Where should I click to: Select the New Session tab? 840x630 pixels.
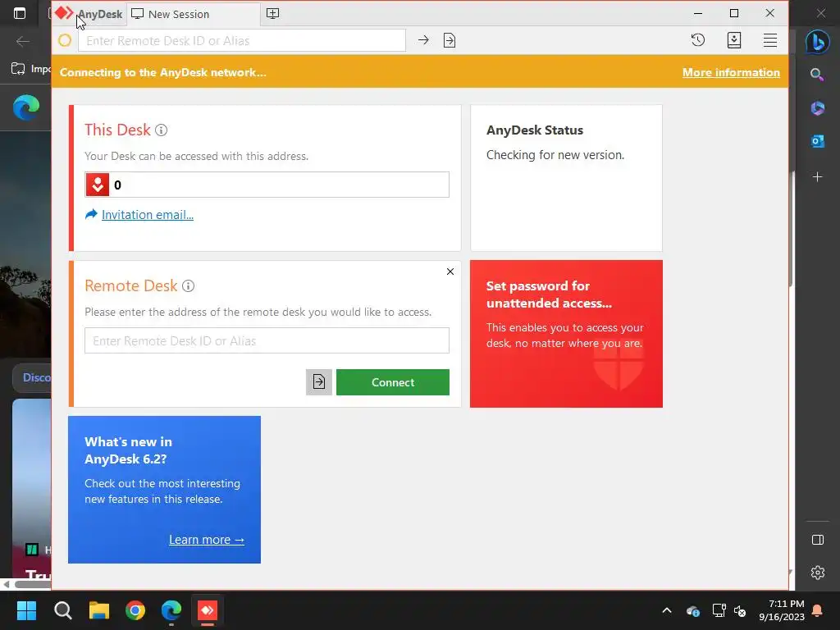pos(193,14)
